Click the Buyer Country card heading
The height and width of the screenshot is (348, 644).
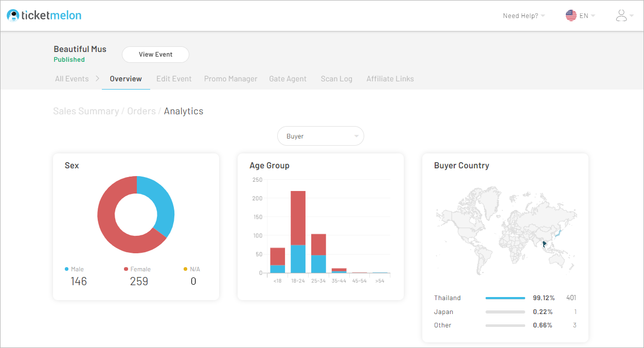(461, 166)
